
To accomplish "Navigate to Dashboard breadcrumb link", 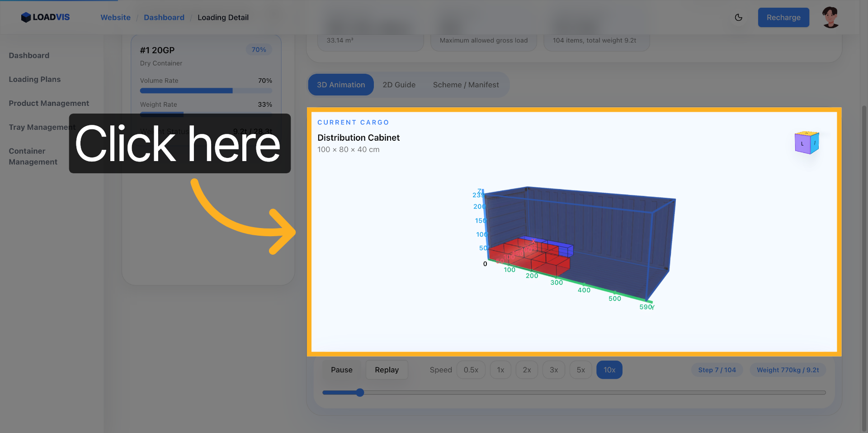I will click(164, 17).
